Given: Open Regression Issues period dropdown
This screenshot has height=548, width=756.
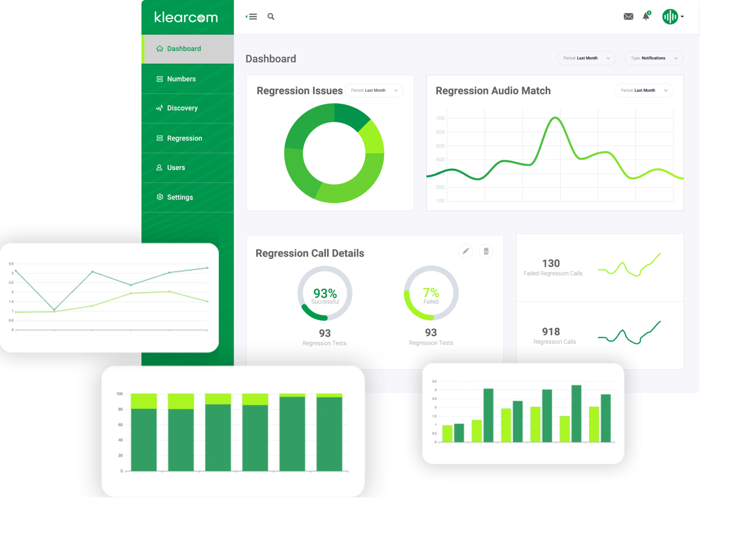Looking at the screenshot, I should coord(374,90).
